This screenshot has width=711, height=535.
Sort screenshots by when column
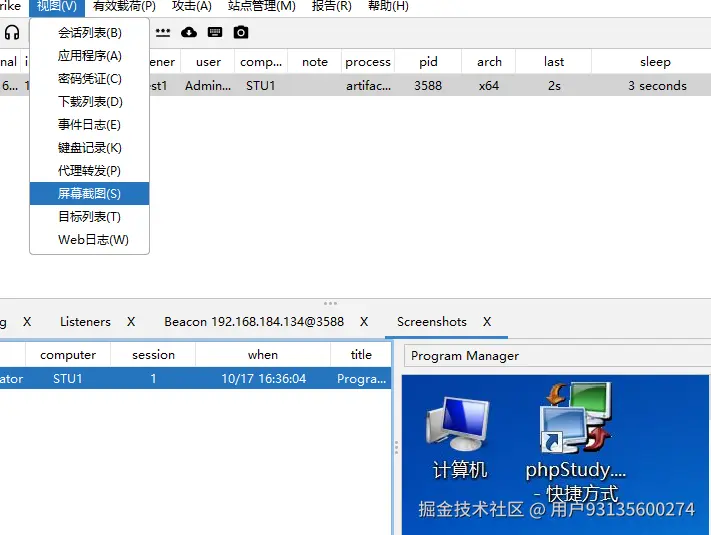pyautogui.click(x=263, y=355)
